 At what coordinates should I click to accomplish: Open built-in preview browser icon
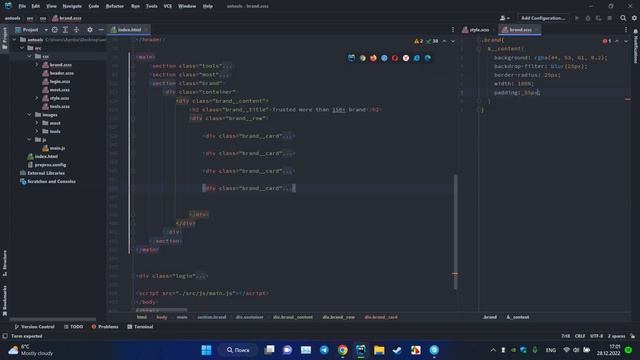pos(351,58)
